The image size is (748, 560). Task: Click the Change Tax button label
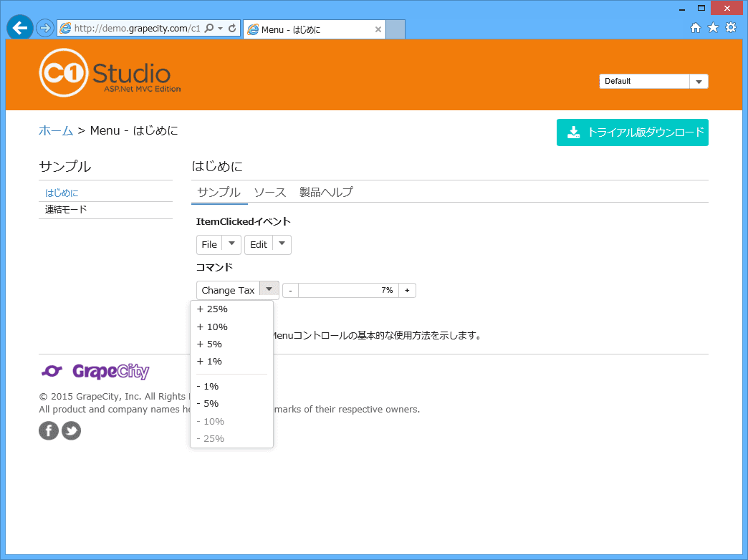point(228,290)
